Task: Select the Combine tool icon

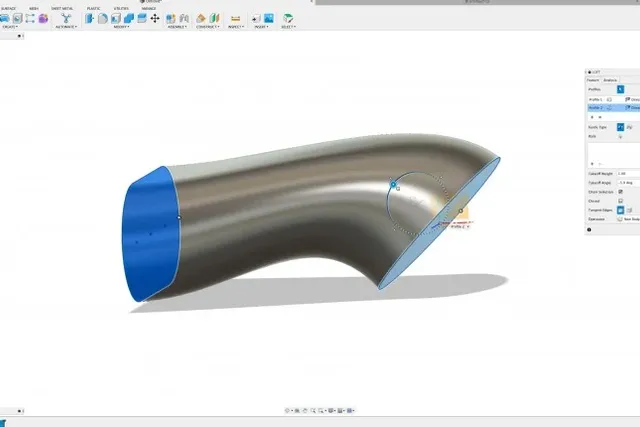Action: pyautogui.click(x=129, y=18)
